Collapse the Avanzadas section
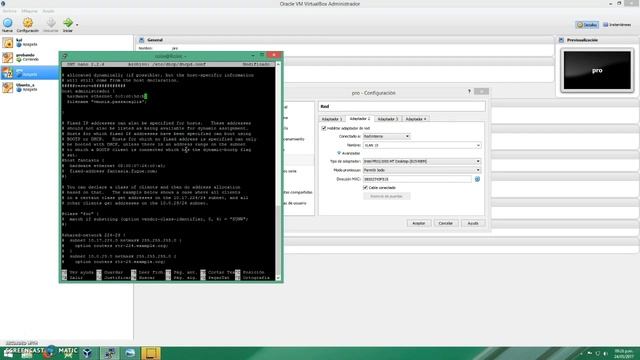 pyautogui.click(x=348, y=153)
